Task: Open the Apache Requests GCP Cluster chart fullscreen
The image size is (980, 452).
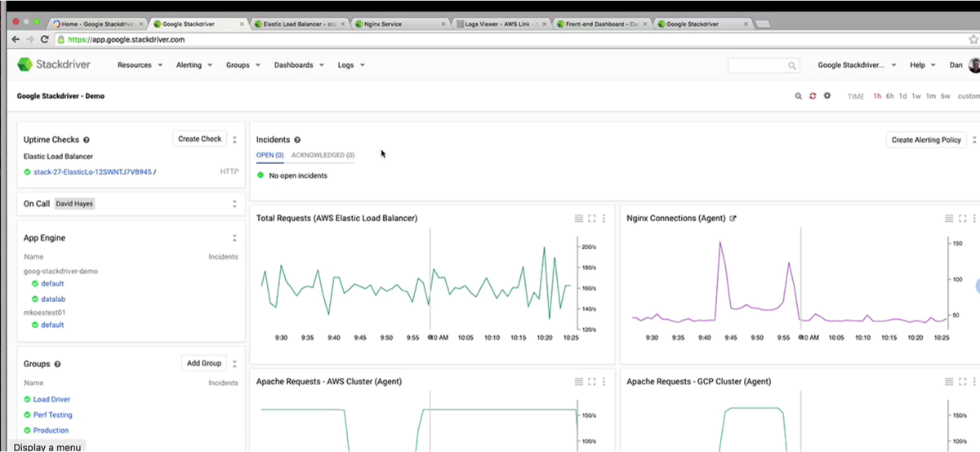Action: point(963,381)
